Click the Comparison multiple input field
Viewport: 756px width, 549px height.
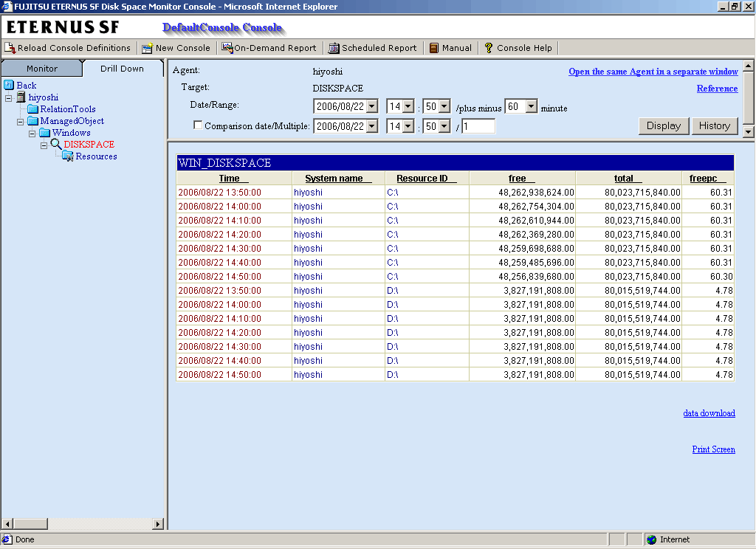tap(478, 126)
